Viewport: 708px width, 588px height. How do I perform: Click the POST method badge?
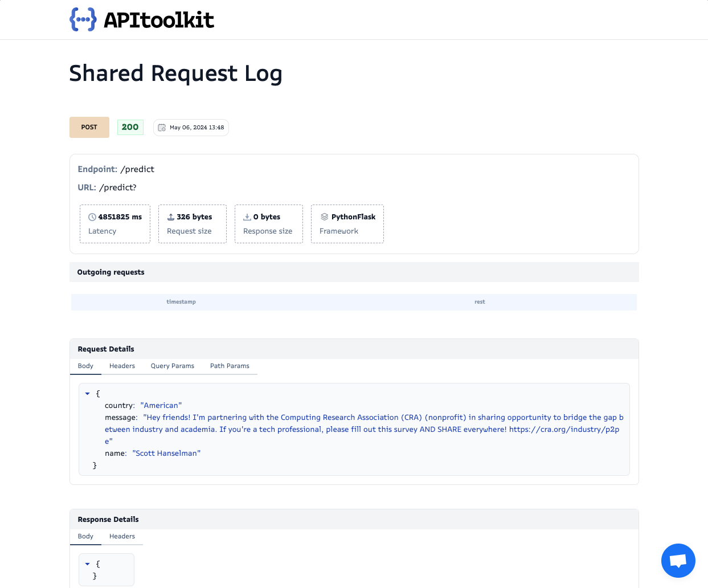(89, 127)
